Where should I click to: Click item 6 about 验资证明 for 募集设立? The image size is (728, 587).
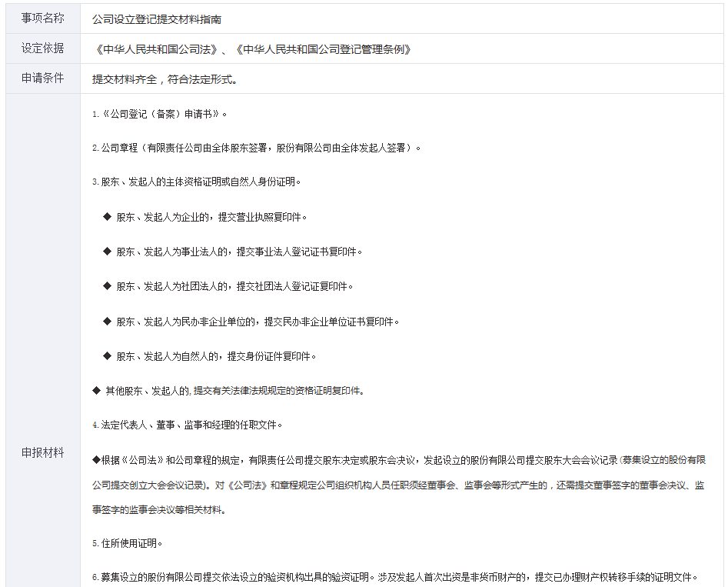pyautogui.click(x=392, y=577)
